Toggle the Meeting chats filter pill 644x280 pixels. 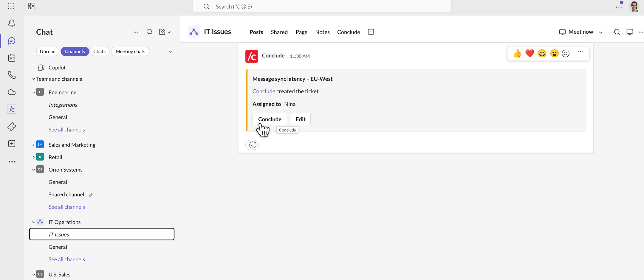(130, 51)
